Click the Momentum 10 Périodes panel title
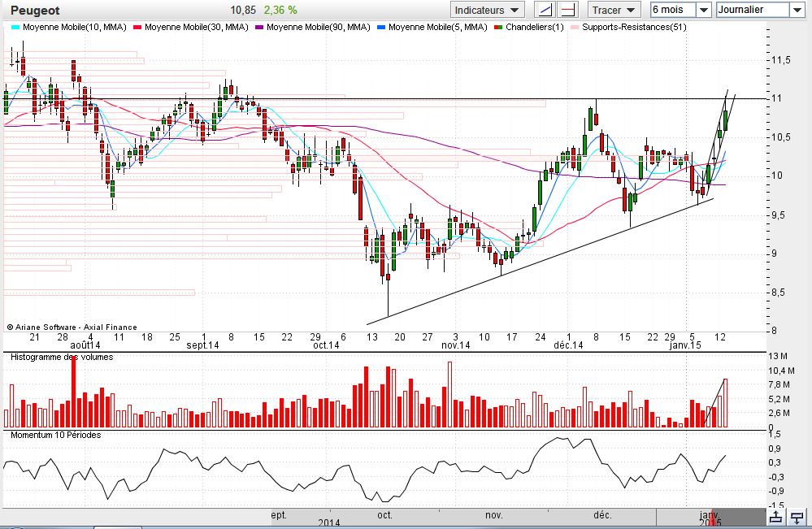The width and height of the screenshot is (812, 529). point(55,436)
